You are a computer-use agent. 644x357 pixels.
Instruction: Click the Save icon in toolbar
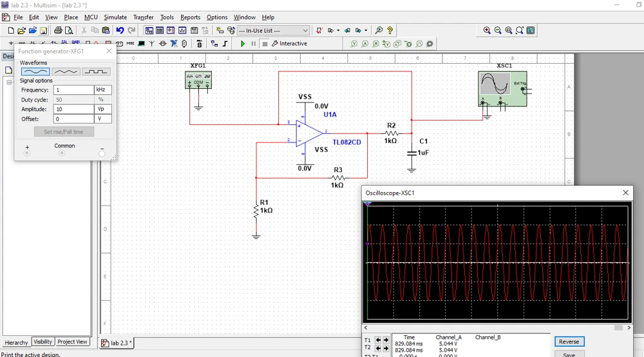[x=44, y=30]
